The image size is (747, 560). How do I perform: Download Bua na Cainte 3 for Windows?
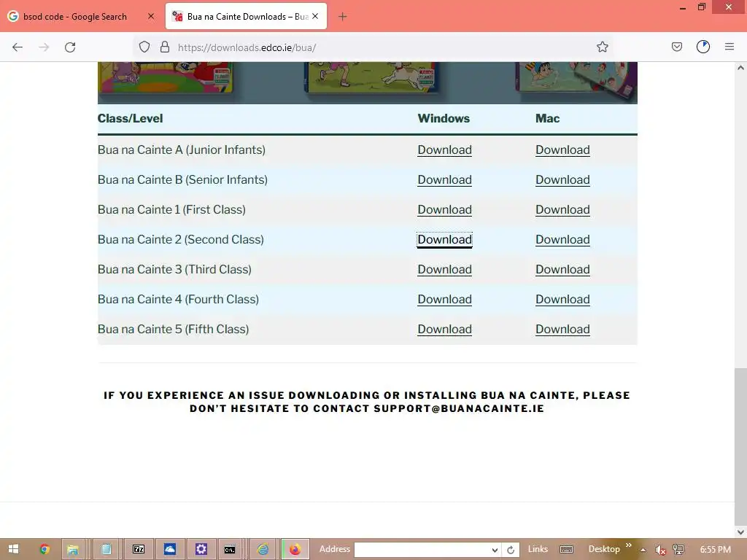click(444, 270)
